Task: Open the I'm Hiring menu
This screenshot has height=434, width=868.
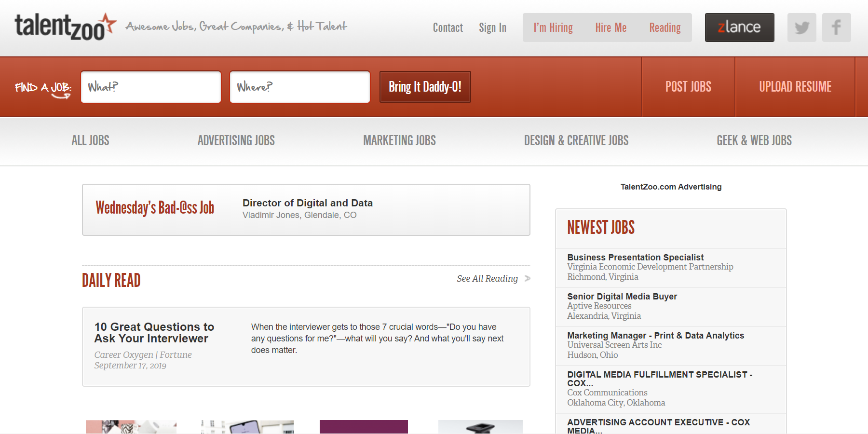Action: pos(552,27)
